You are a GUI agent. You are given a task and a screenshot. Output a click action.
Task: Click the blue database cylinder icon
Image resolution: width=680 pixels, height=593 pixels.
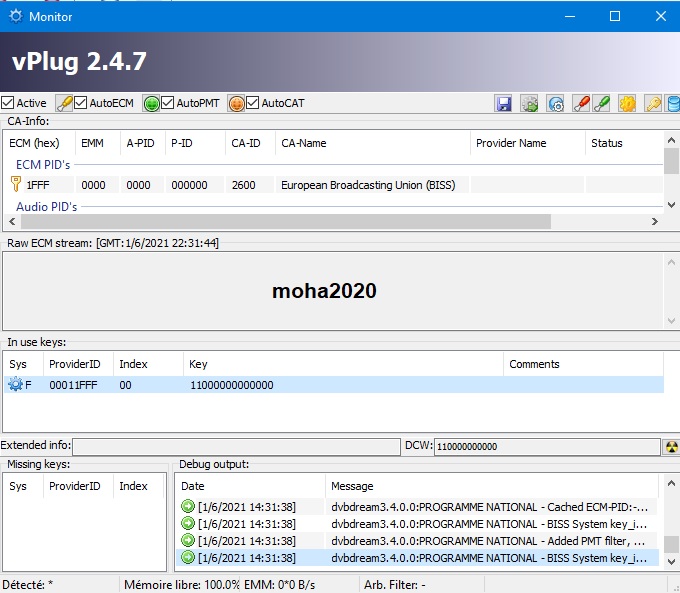coord(673,104)
